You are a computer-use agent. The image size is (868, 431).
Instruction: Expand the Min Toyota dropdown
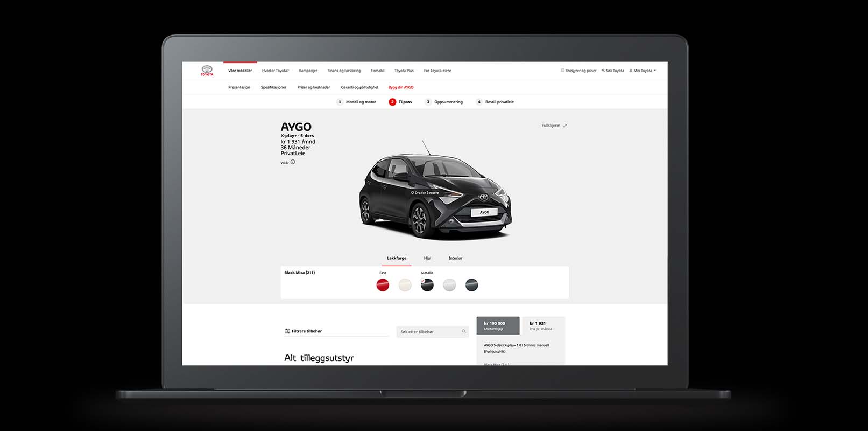[x=643, y=71]
